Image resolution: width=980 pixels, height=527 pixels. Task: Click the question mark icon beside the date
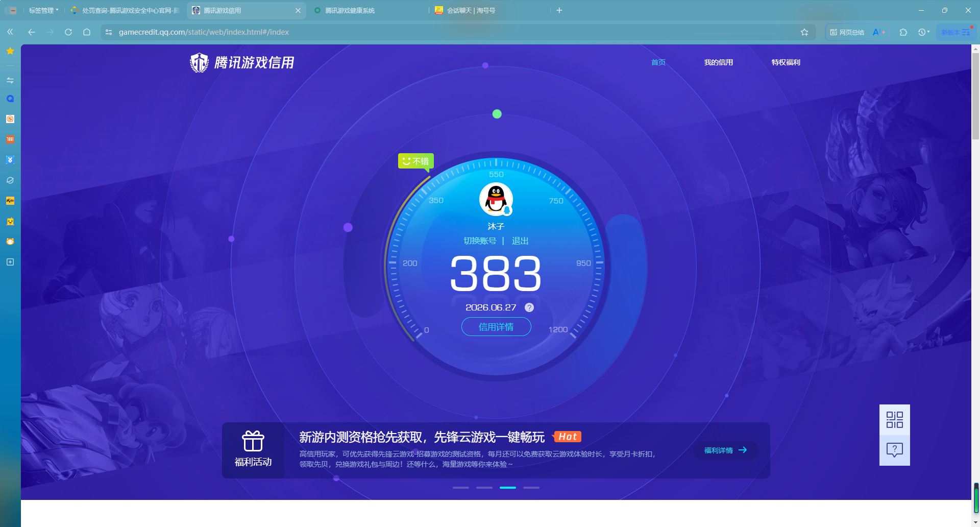[x=529, y=307]
